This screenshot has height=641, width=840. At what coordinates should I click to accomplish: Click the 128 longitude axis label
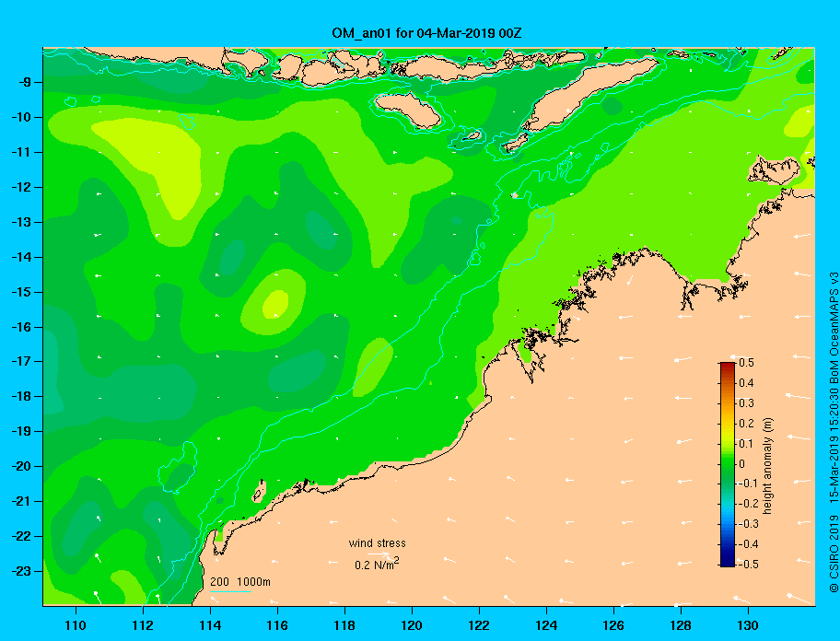click(x=681, y=625)
